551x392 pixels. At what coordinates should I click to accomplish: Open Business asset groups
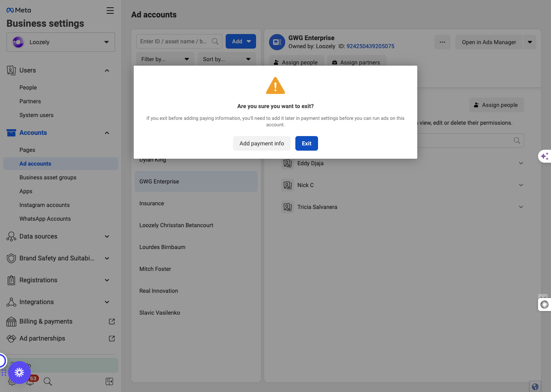[48, 177]
